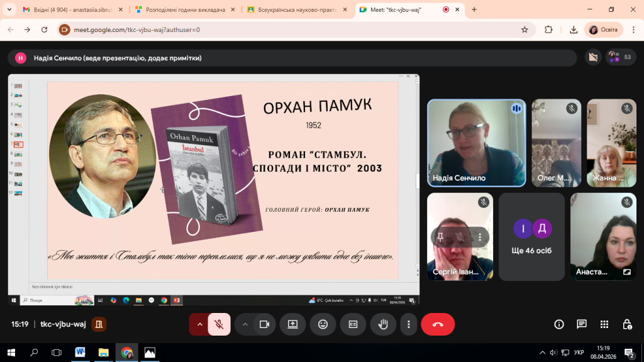Show all 53 participants

[621, 57]
